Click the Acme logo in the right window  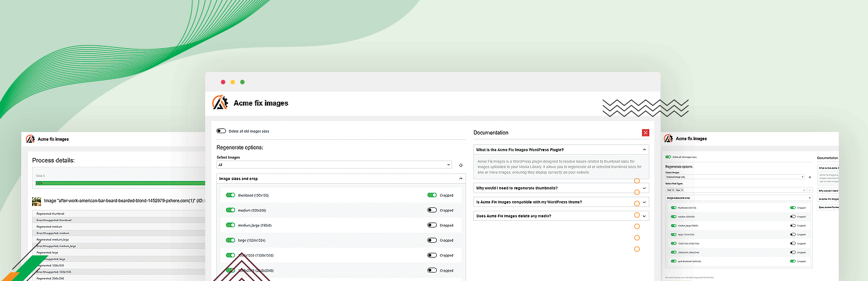pyautogui.click(x=668, y=138)
